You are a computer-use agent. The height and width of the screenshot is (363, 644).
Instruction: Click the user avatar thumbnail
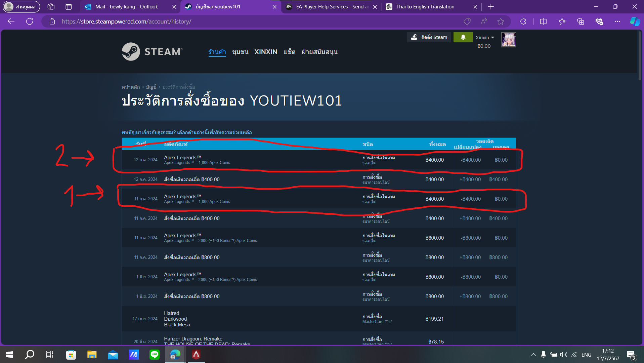[x=509, y=40]
